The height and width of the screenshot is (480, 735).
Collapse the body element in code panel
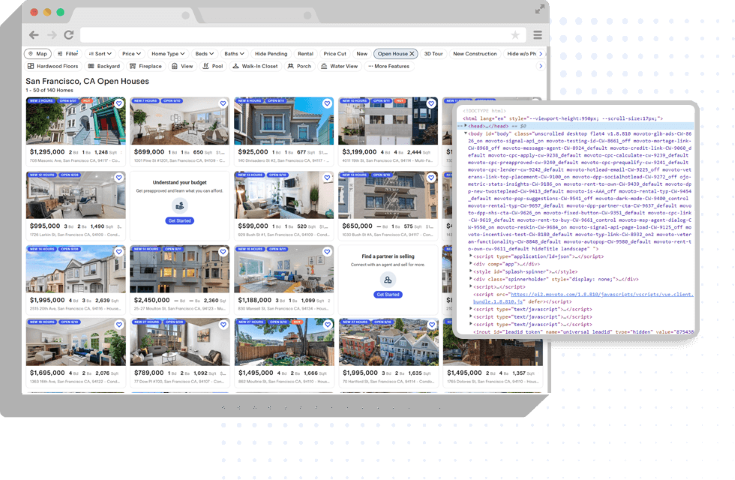coord(465,134)
